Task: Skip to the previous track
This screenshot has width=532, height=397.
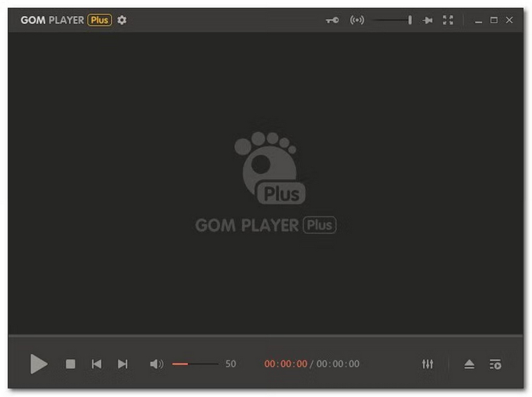Action: 96,364
